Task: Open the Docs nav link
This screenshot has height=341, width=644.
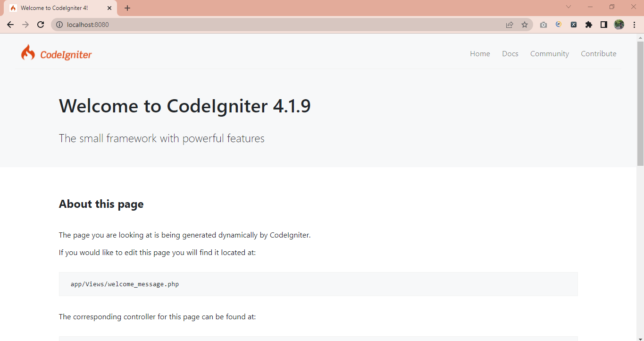Action: (510, 54)
